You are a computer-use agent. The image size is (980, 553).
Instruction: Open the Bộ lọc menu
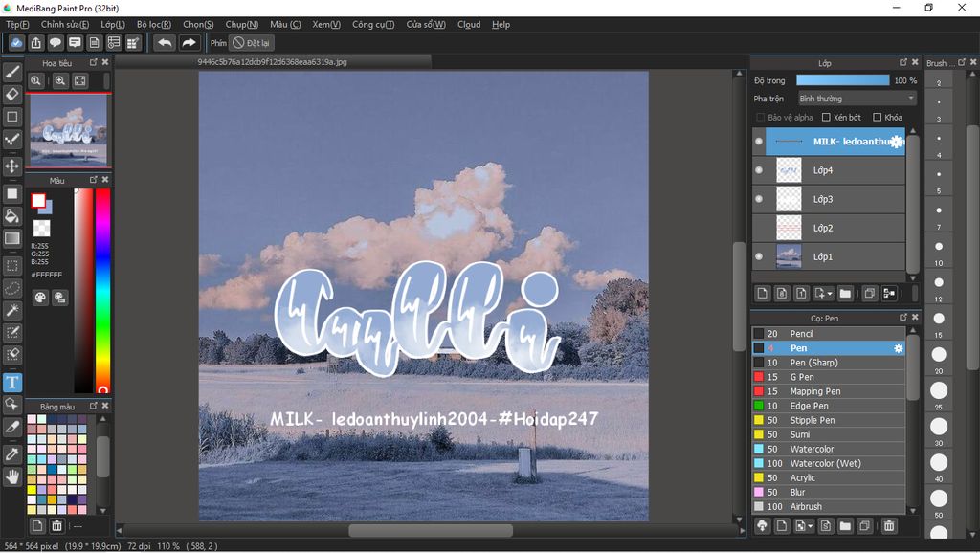tap(154, 24)
